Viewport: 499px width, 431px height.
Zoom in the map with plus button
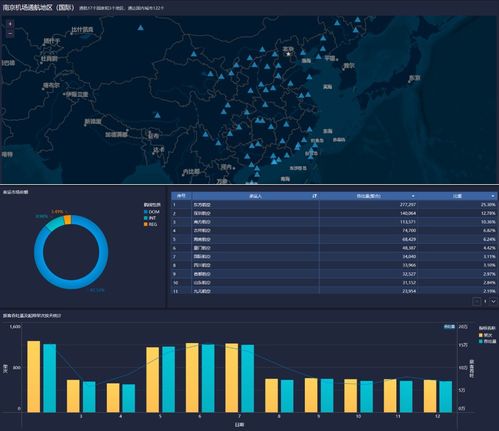click(x=10, y=24)
